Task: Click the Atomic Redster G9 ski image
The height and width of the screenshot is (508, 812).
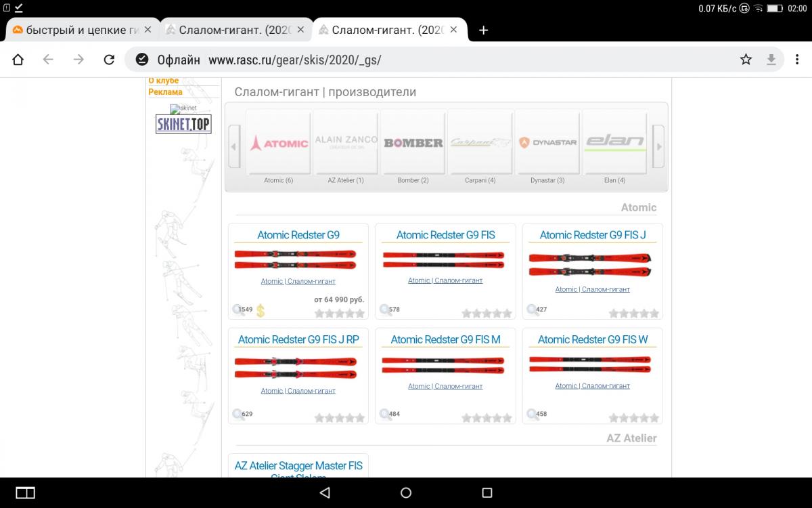Action: 295,260
